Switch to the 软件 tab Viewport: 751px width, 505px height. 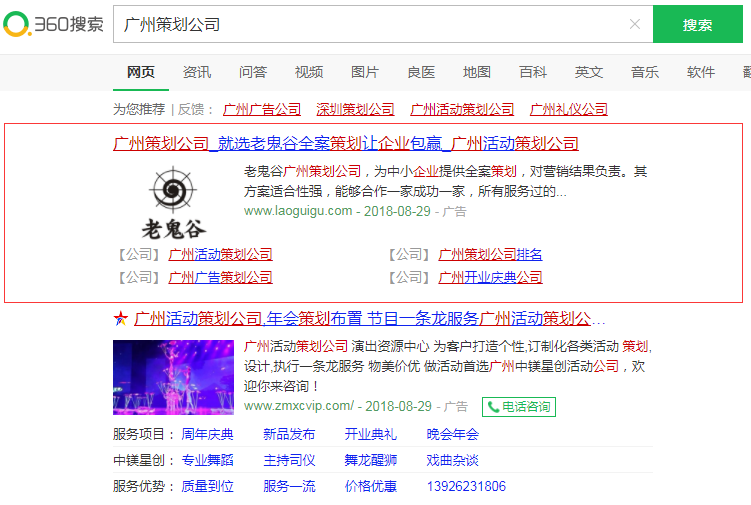coord(701,72)
